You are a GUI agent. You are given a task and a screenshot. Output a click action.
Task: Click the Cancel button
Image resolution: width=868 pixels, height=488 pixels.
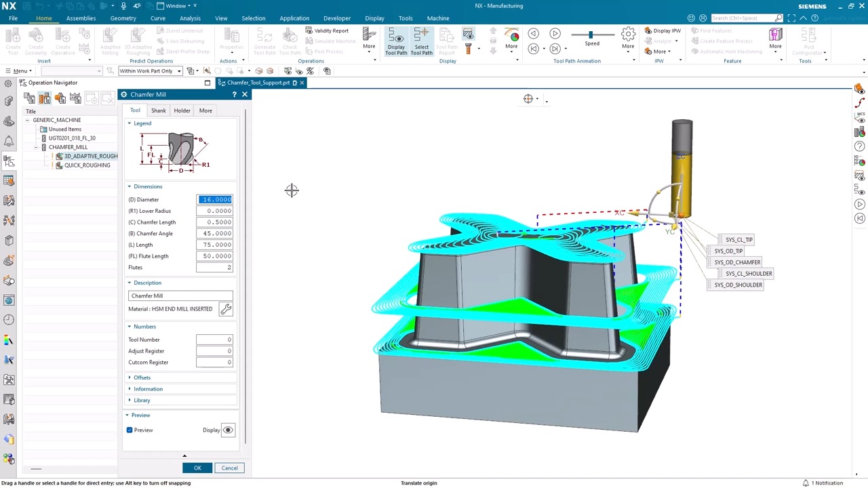(229, 468)
